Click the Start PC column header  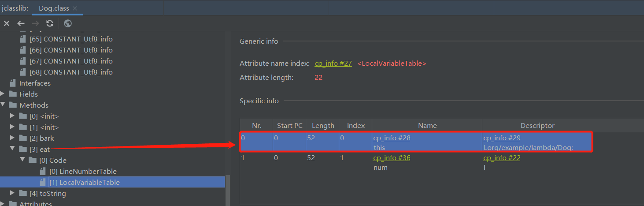[289, 125]
